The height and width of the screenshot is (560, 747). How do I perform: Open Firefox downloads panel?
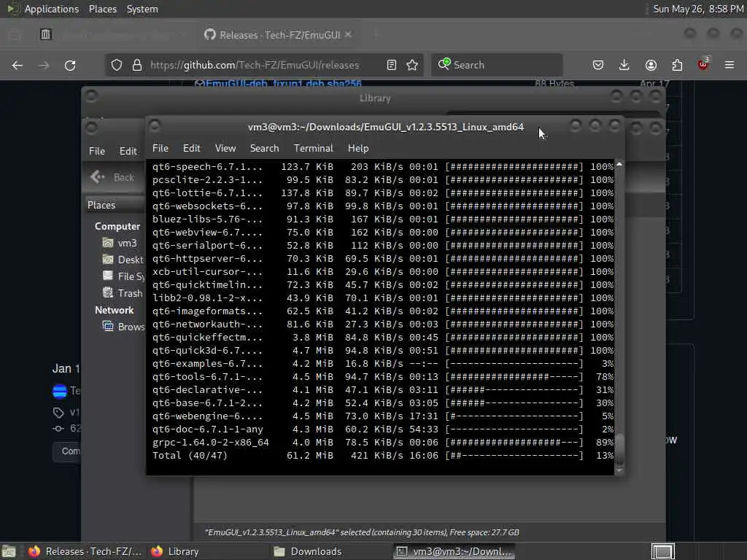coord(624,65)
